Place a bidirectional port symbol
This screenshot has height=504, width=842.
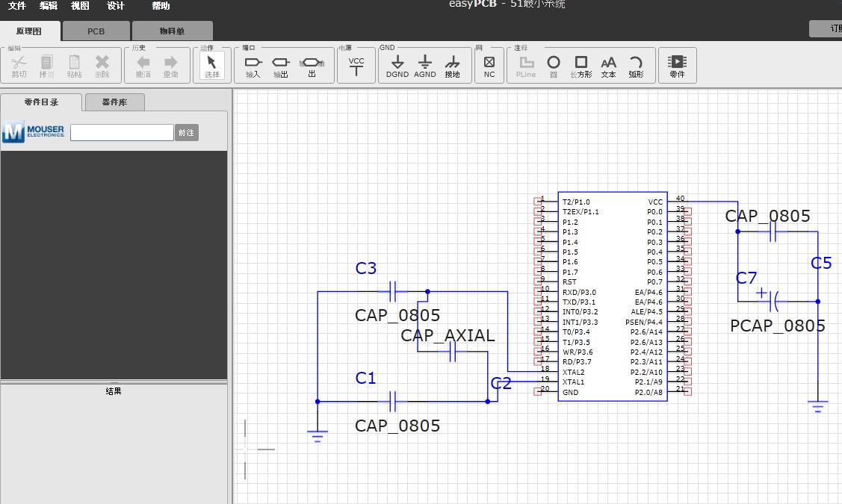click(x=312, y=66)
